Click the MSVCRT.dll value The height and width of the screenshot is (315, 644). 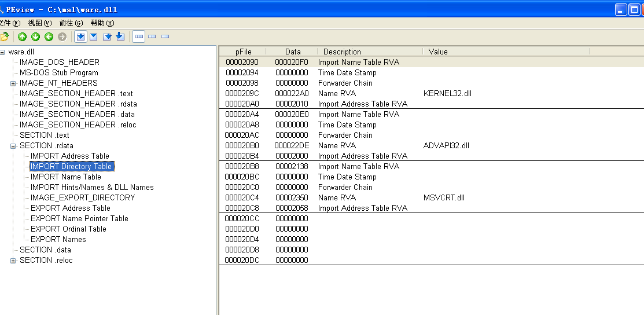pos(444,198)
